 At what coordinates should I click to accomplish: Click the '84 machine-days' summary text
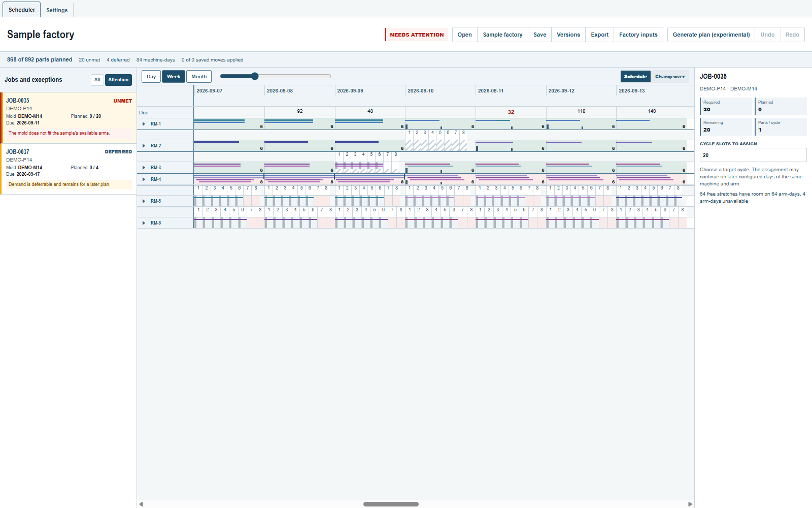tap(156, 60)
